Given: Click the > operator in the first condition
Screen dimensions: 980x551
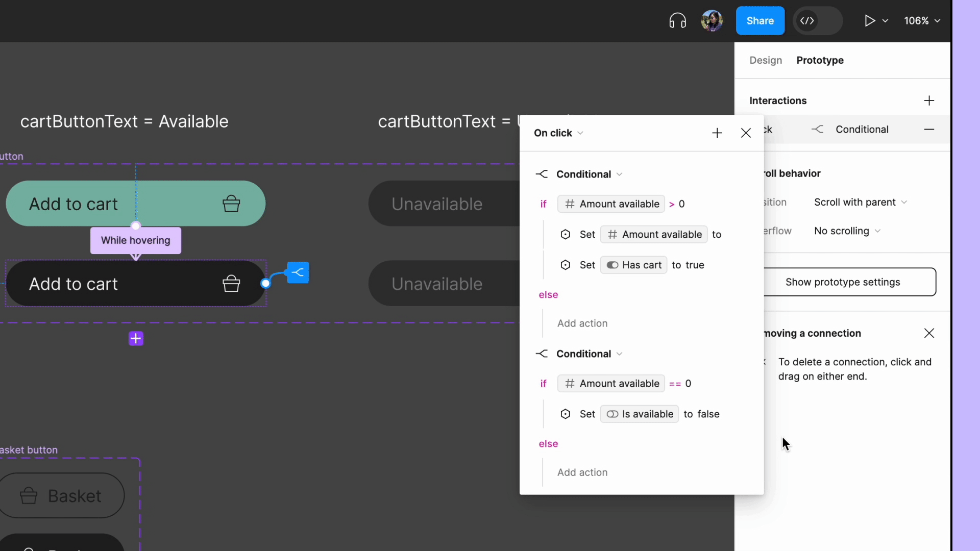Looking at the screenshot, I should (x=672, y=204).
